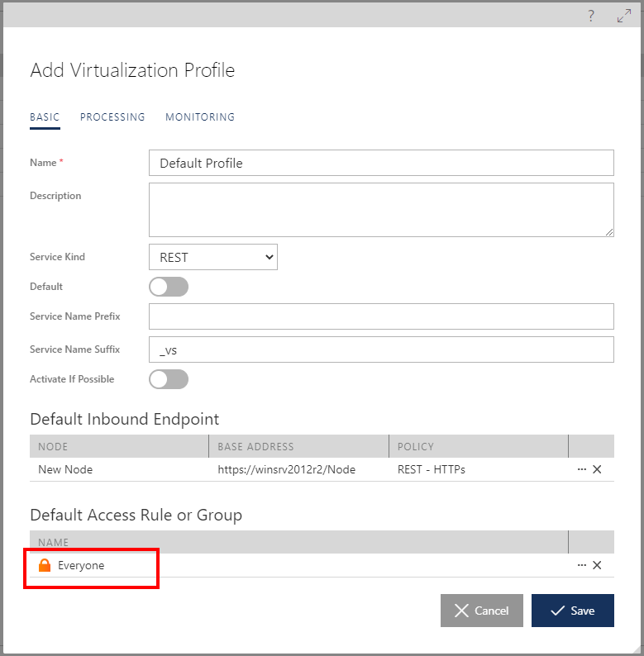Click inside the Description text area
The height and width of the screenshot is (656, 644).
(x=381, y=210)
